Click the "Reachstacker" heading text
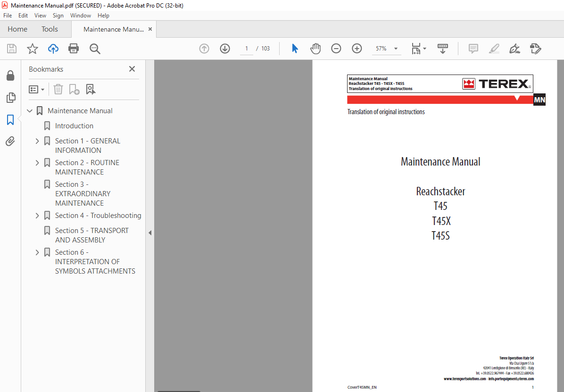This screenshot has width=564, height=392. point(440,192)
